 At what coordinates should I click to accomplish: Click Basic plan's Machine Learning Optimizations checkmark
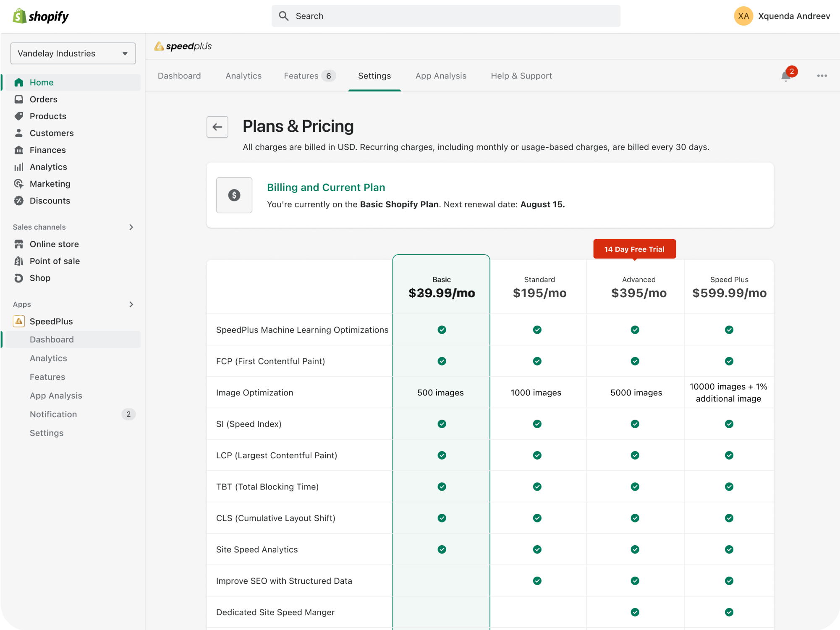coord(442,330)
